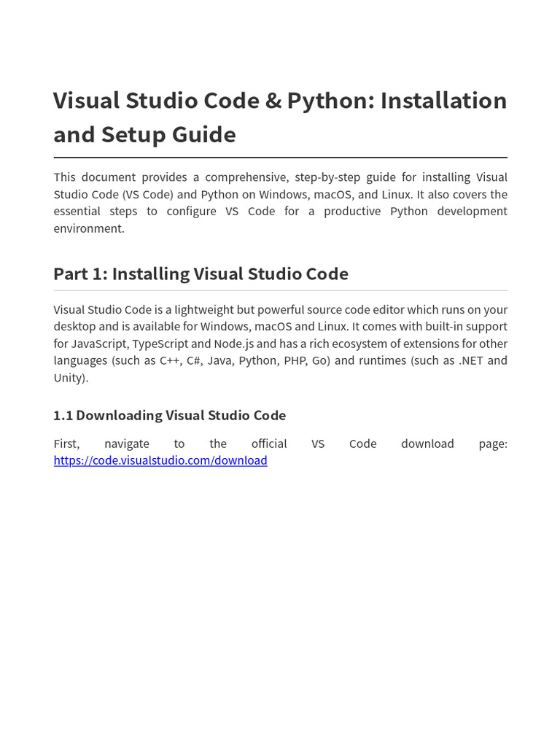Click the word 'environment.' ending the intro

(89, 228)
